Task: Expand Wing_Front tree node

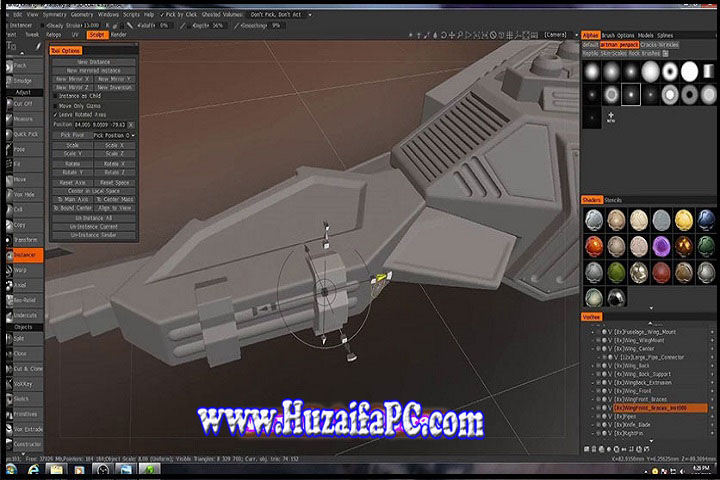Action: pyautogui.click(x=593, y=391)
